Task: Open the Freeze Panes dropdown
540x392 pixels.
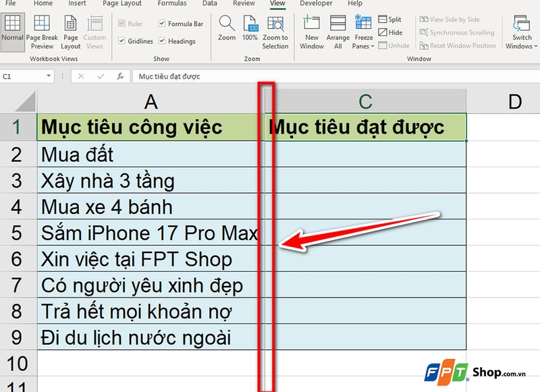Action: click(x=363, y=32)
